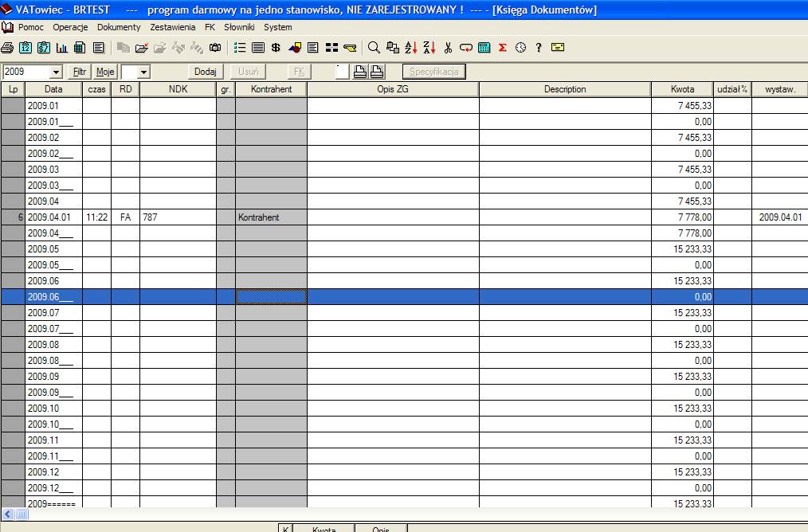Click the 787 NDK cell
808x532 pixels.
(178, 217)
